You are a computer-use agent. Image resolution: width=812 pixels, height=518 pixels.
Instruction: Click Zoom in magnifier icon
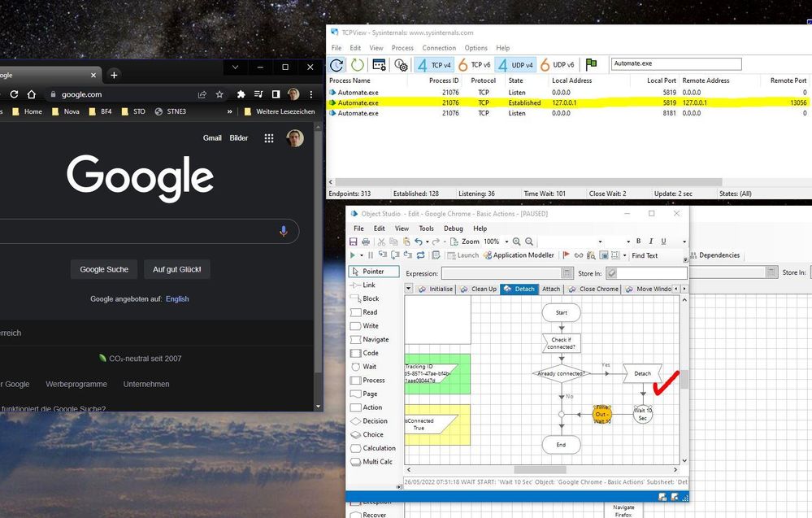(x=516, y=242)
